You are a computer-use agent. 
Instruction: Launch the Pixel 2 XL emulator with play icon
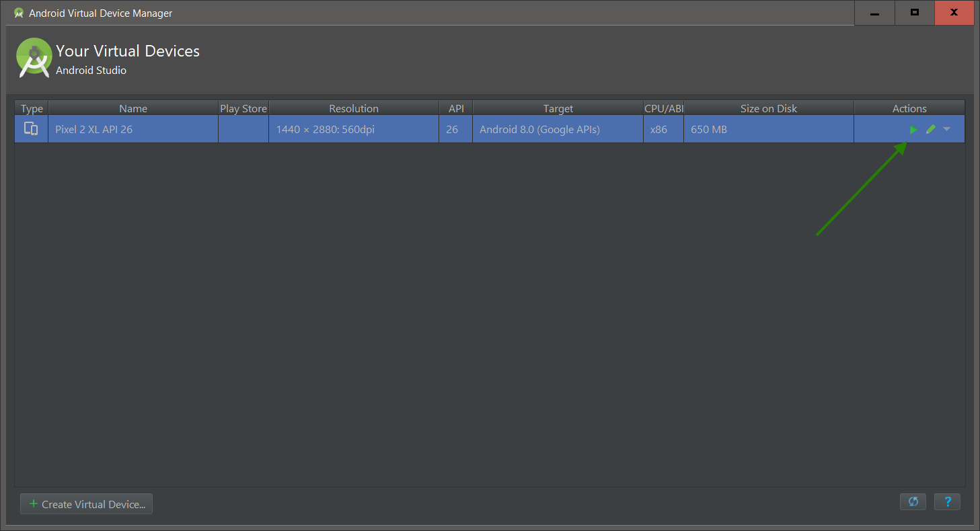(913, 129)
